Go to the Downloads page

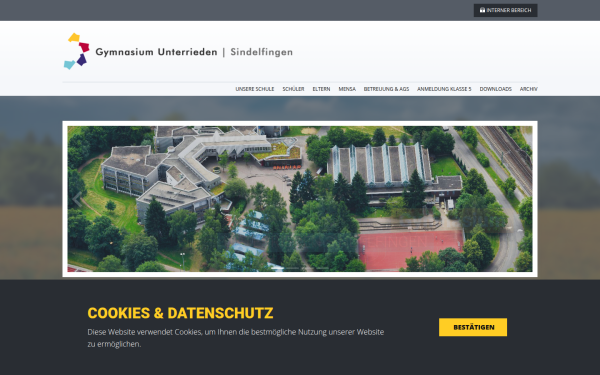point(496,89)
